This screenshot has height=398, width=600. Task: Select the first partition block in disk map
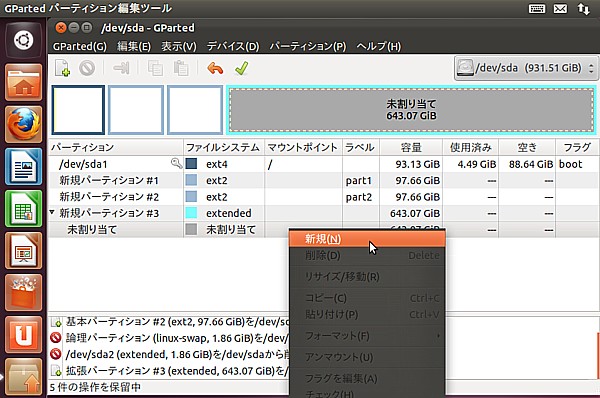pos(78,110)
